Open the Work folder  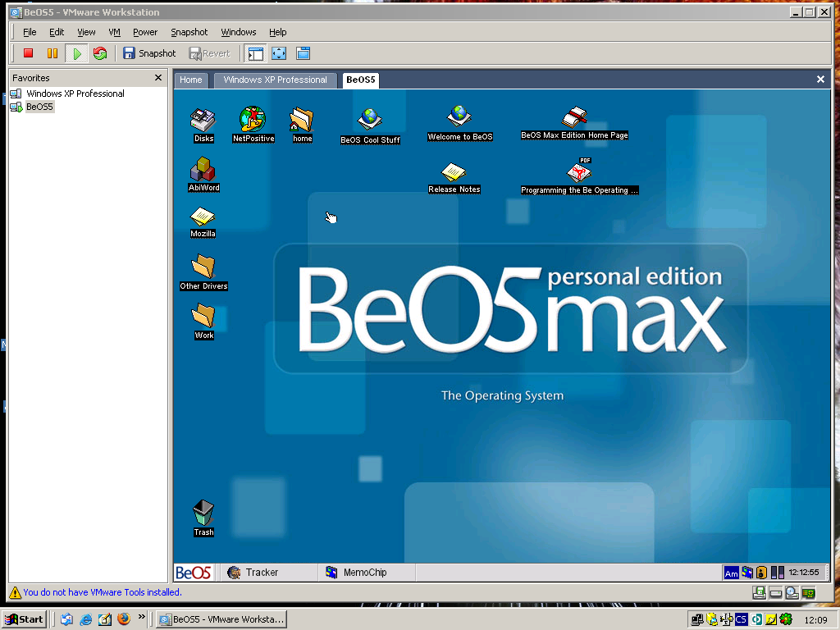pos(203,322)
